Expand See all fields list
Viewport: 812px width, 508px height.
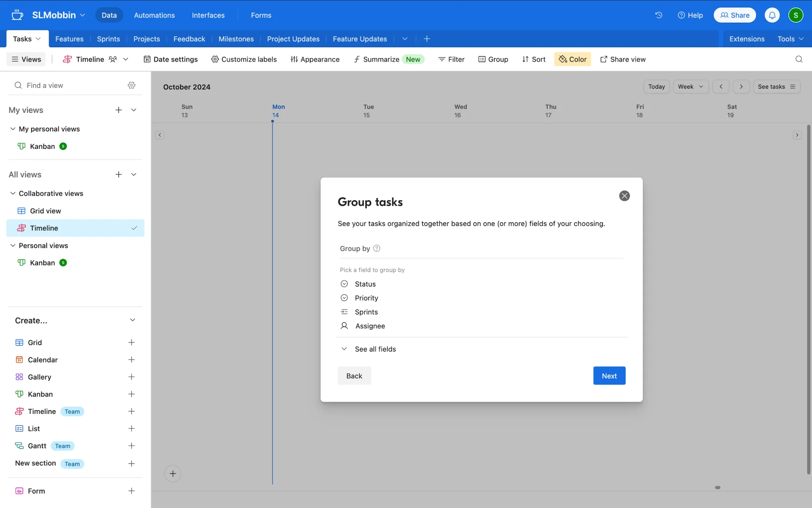pyautogui.click(x=375, y=349)
